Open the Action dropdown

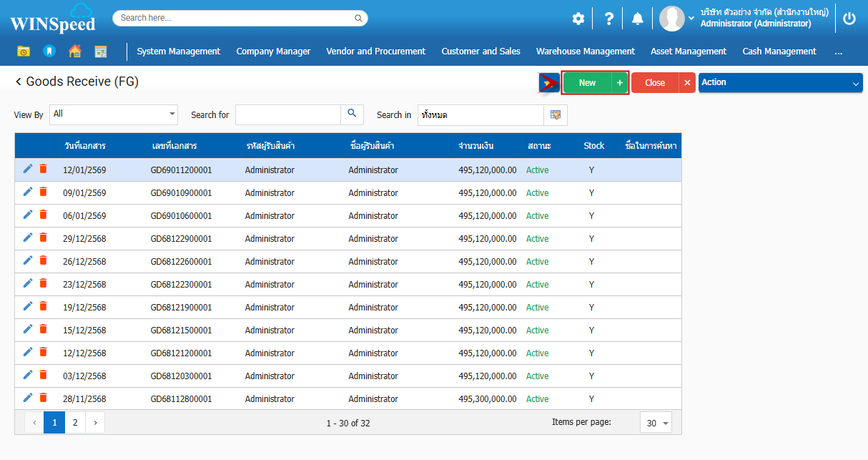pos(780,83)
